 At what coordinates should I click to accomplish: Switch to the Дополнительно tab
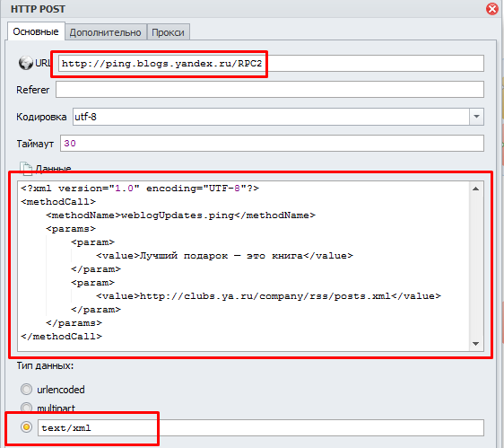pyautogui.click(x=106, y=32)
